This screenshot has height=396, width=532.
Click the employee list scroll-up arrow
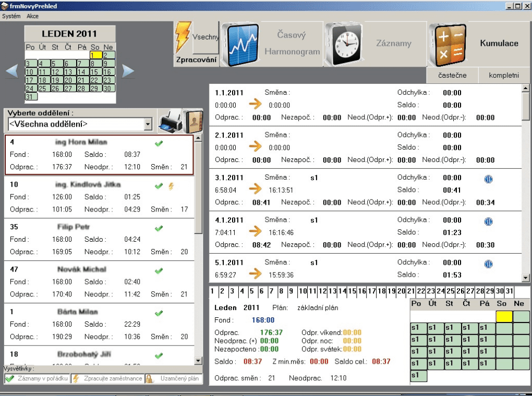click(198, 138)
